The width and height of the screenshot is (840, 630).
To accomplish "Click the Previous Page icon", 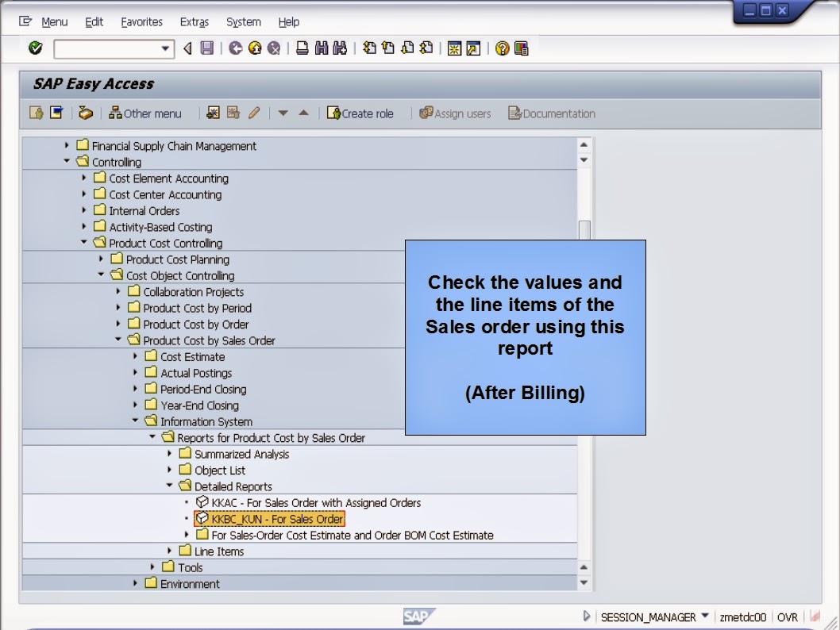I will [388, 48].
